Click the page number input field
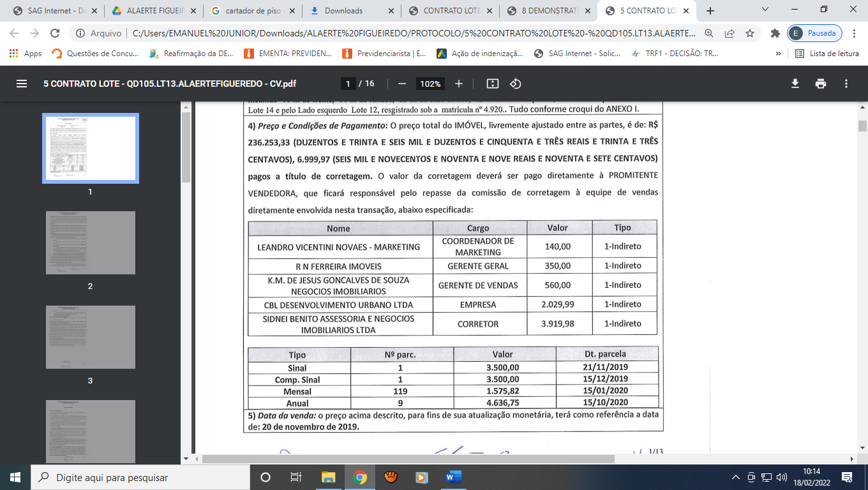868x490 pixels. click(x=348, y=84)
